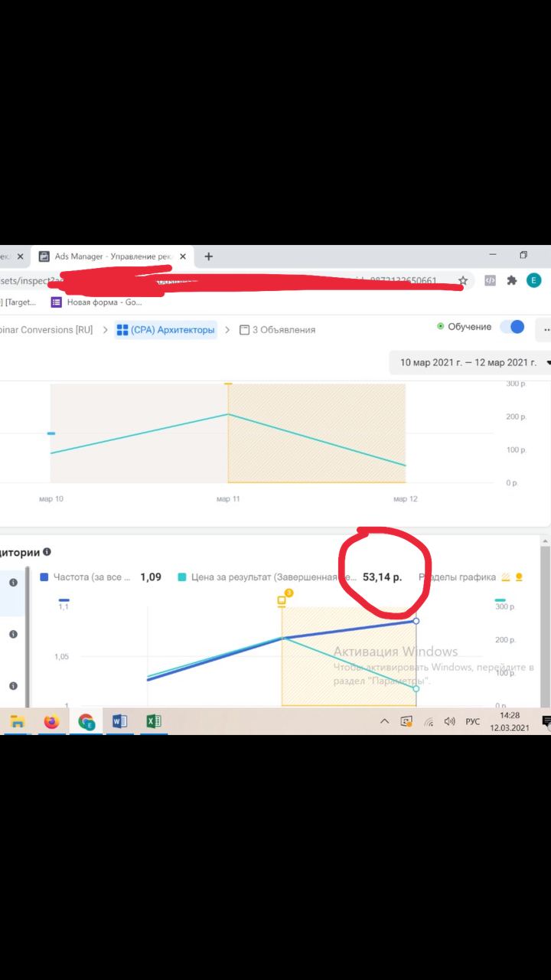Screen dimensions: 551x980
Task: Open File Explorer from the taskbar
Action: (x=17, y=721)
